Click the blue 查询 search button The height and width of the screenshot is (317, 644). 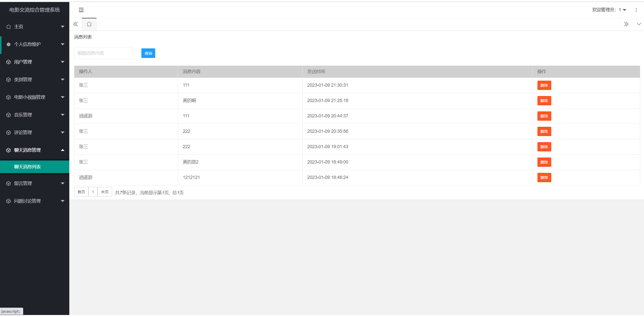(x=148, y=53)
